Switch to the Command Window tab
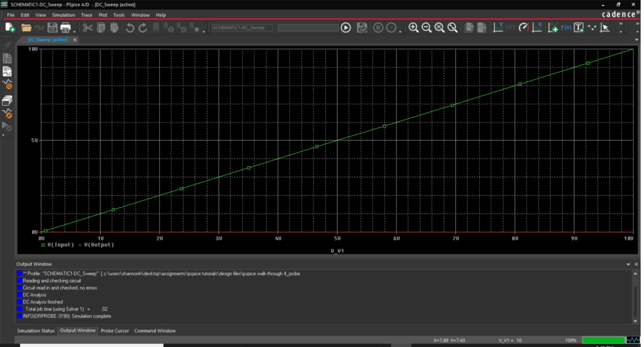 point(155,331)
